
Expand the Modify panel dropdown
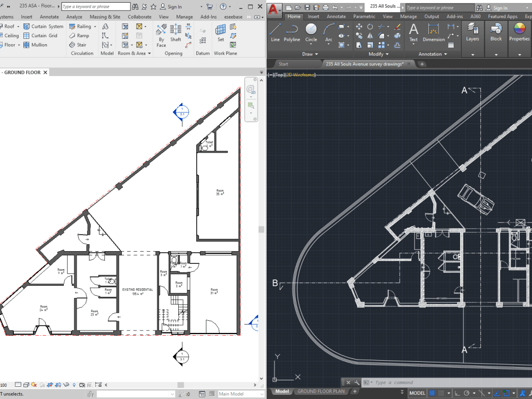pyautogui.click(x=379, y=54)
